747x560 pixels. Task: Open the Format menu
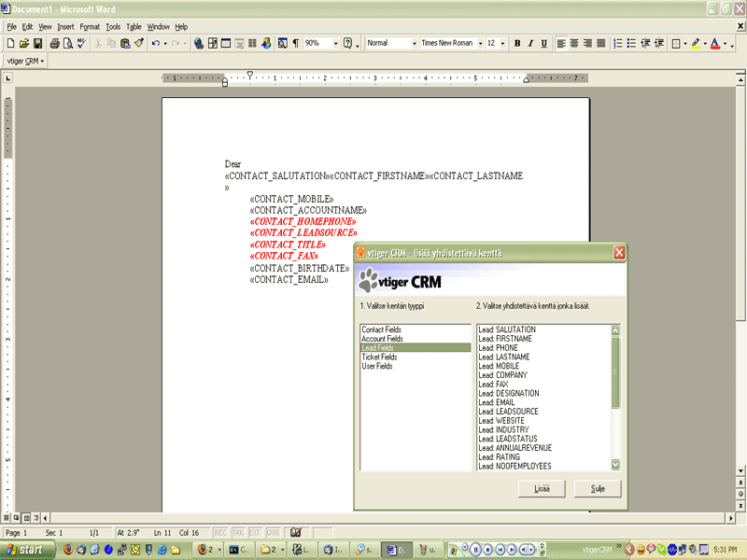(90, 27)
